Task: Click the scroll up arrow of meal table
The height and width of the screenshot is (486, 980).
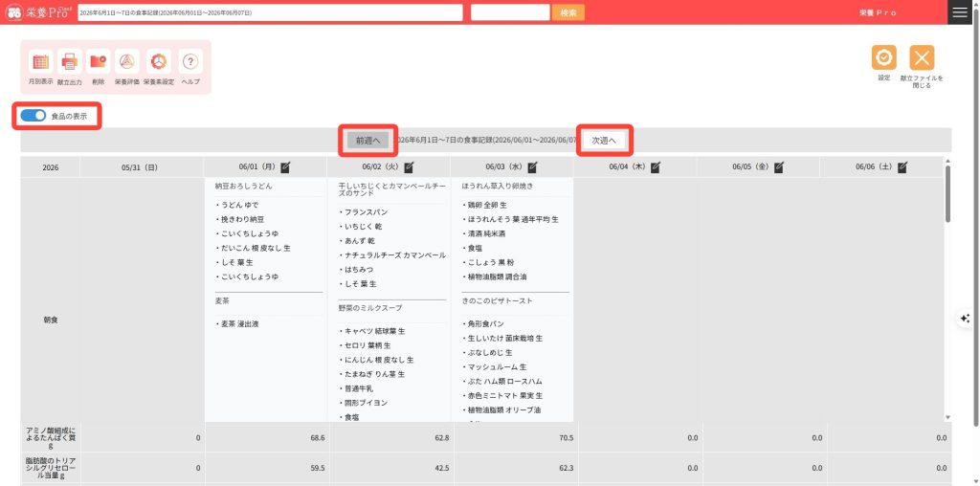Action: (947, 161)
